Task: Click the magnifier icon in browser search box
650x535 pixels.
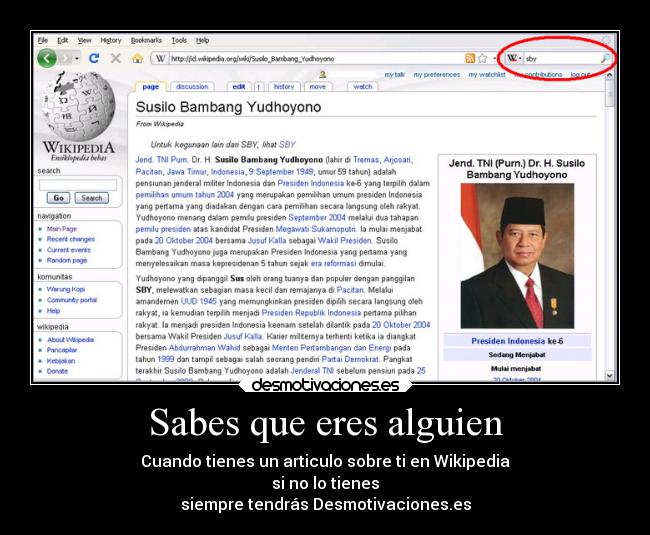Action: coord(605,58)
